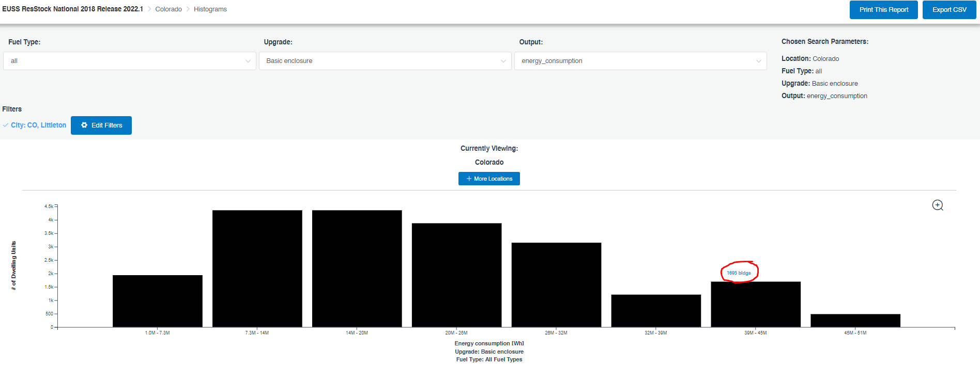Select the 14M - 20M histogram bar
This screenshot has height=366, width=980.
[x=357, y=268]
